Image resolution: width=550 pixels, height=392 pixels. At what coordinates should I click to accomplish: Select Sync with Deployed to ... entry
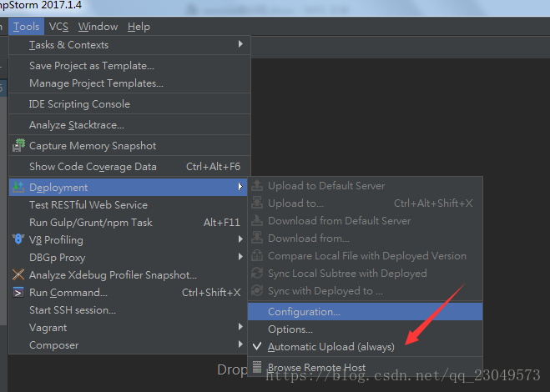pos(366,291)
